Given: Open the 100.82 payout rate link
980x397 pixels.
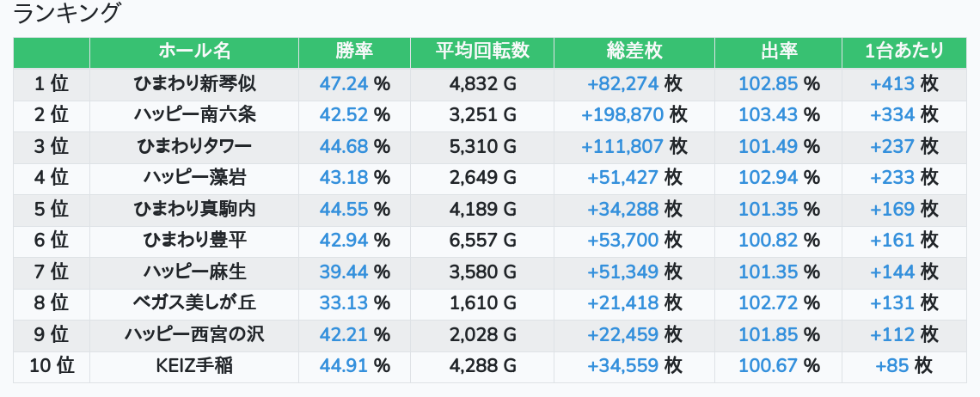Looking at the screenshot, I should [769, 241].
